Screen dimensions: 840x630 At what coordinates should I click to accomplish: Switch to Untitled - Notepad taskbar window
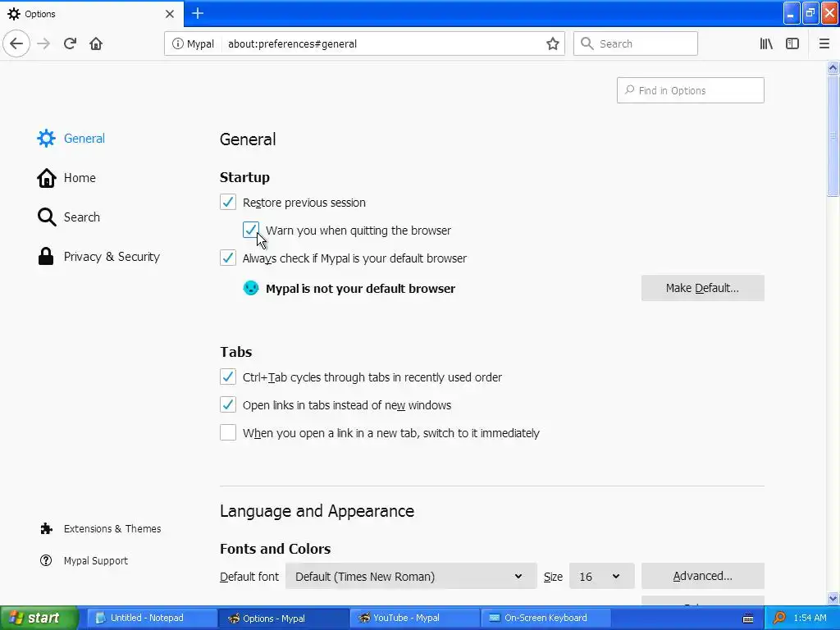(152, 618)
